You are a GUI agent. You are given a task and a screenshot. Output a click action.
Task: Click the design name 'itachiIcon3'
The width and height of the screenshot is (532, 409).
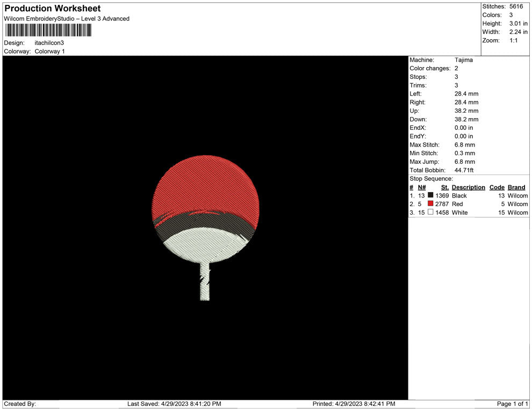pyautogui.click(x=49, y=43)
